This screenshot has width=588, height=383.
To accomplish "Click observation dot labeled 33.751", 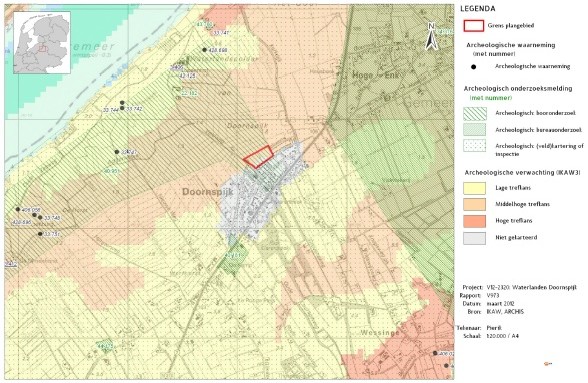I will (40, 234).
